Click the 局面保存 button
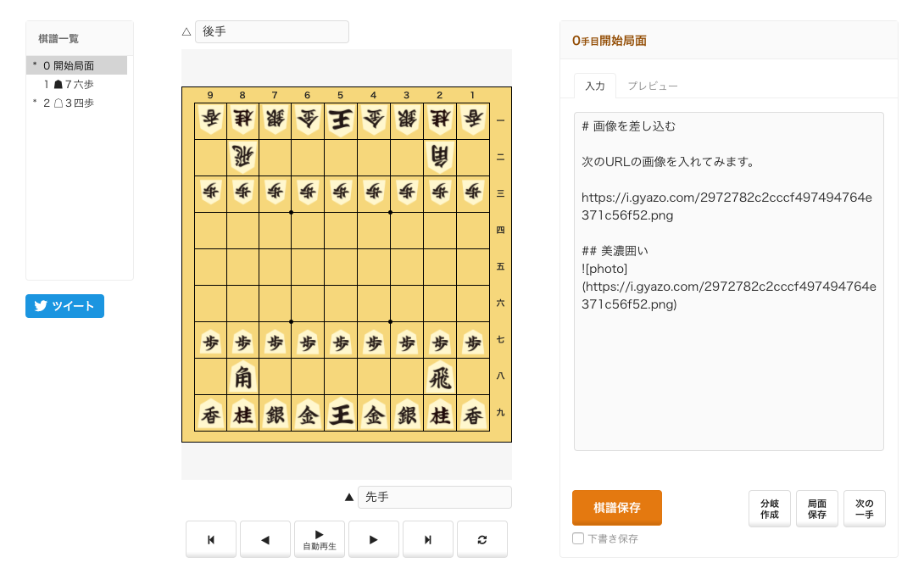 point(817,509)
